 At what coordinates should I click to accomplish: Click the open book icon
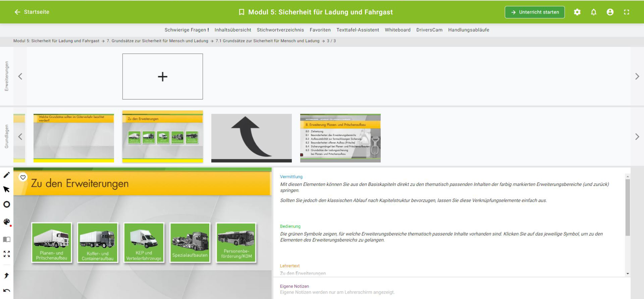[6, 239]
